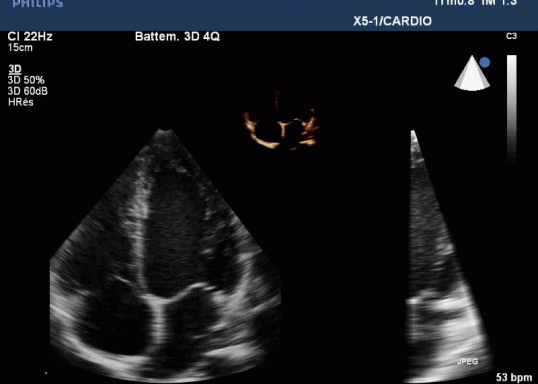Click the grayscale intensity bar

pyautogui.click(x=512, y=108)
